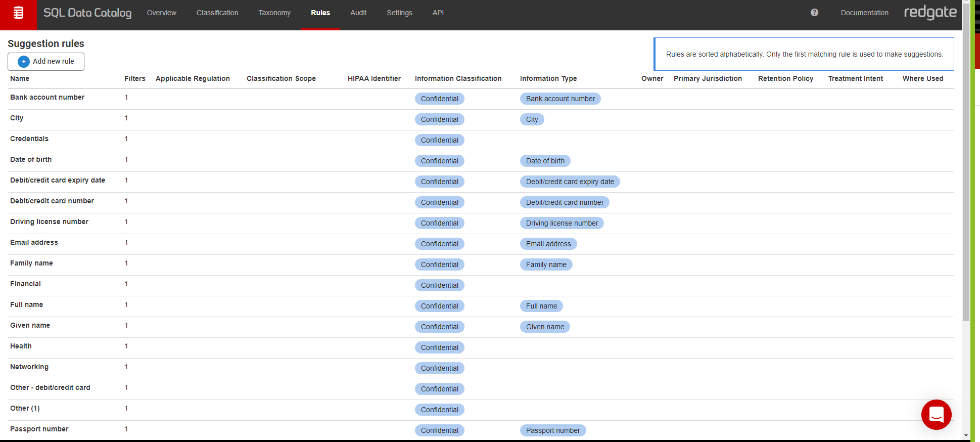The height and width of the screenshot is (442, 980).
Task: Go to the Audit tab
Action: point(358,13)
